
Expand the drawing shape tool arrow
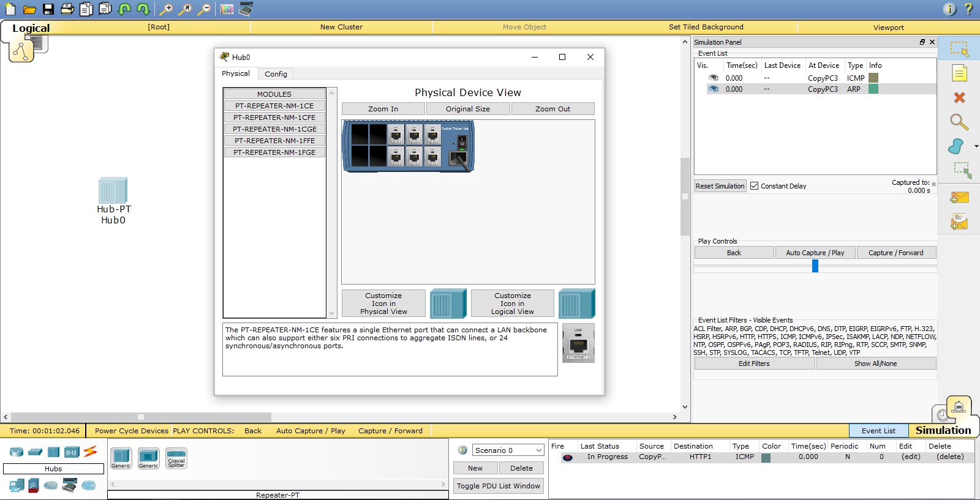(x=976, y=146)
